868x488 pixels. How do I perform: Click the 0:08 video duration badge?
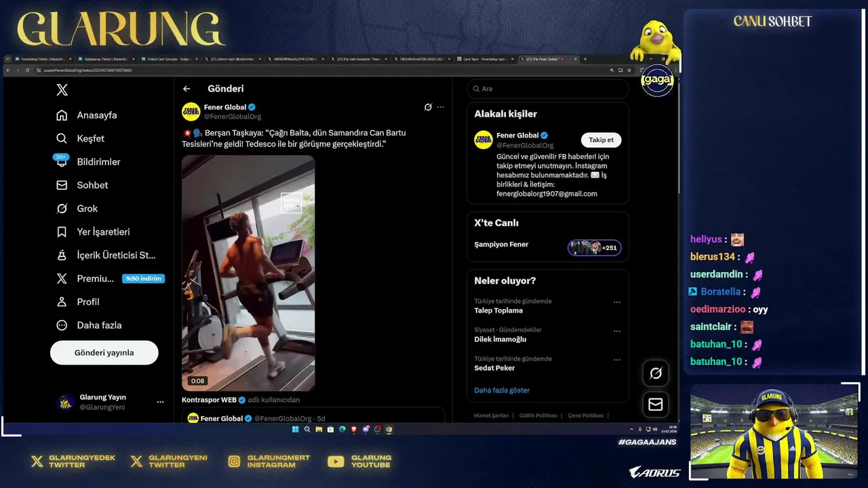coord(197,381)
